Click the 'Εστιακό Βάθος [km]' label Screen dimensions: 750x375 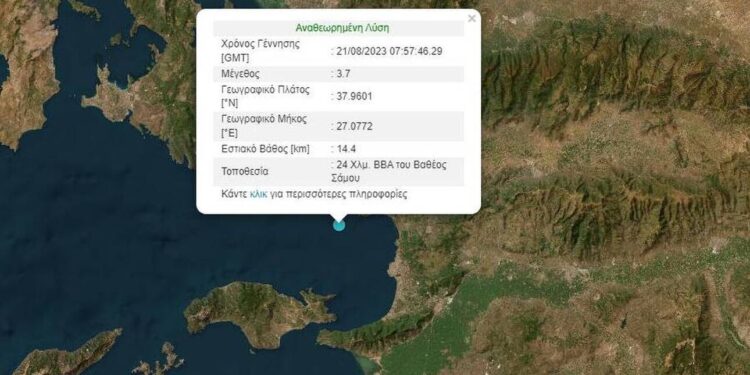(265, 149)
